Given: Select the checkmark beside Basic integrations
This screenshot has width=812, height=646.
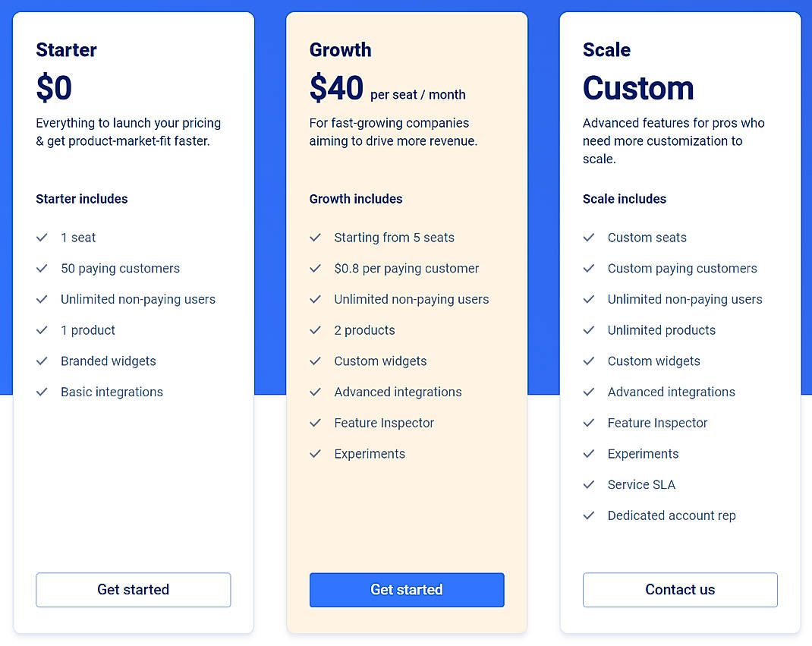Looking at the screenshot, I should pyautogui.click(x=42, y=392).
